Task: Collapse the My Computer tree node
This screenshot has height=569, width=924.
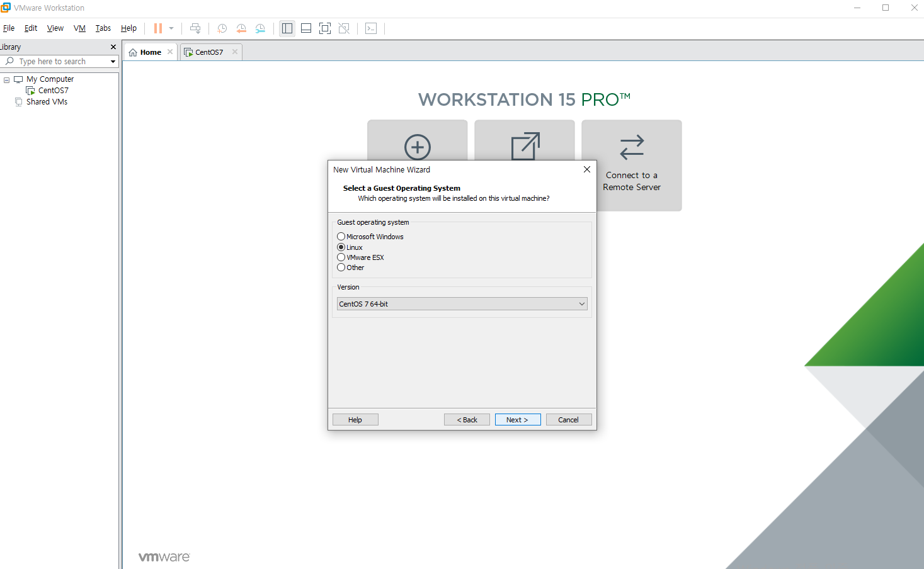Action: point(7,80)
